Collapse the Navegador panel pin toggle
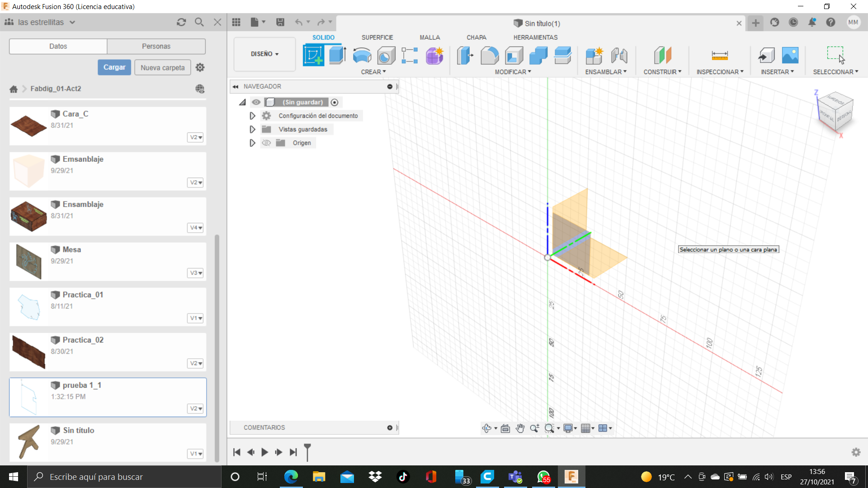The height and width of the screenshot is (488, 868). (x=390, y=86)
